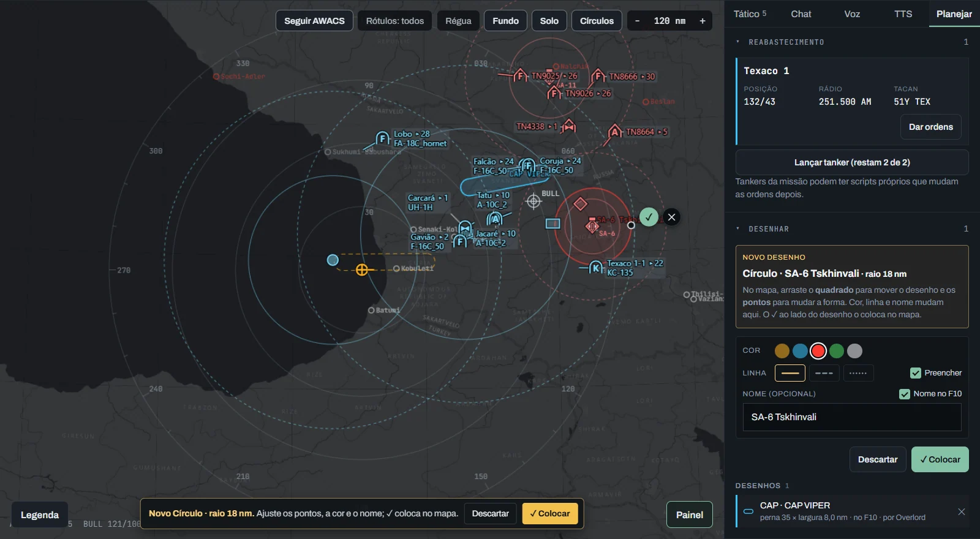Pick the blue color swatch
The height and width of the screenshot is (539, 980).
tap(800, 351)
